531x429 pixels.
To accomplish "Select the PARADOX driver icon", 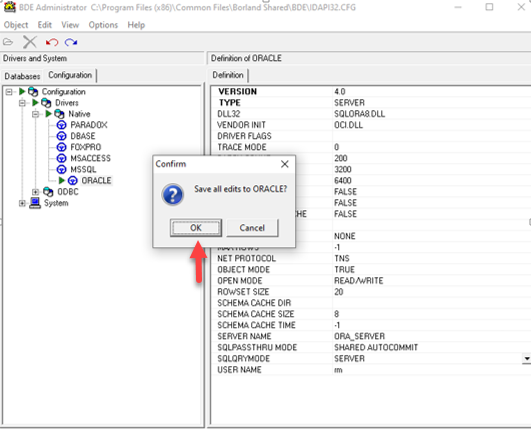I will coord(61,125).
